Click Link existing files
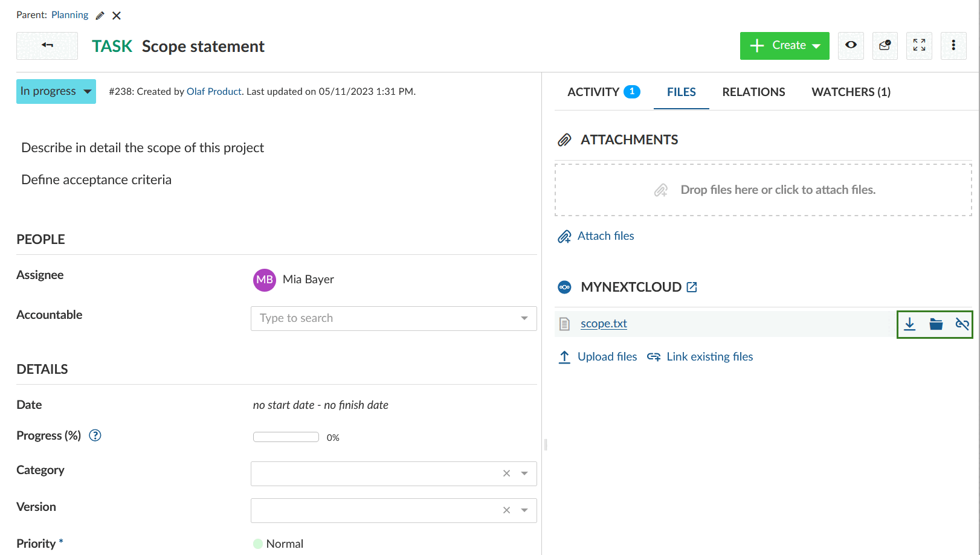Screen dimensions: 980x555 [x=709, y=356]
